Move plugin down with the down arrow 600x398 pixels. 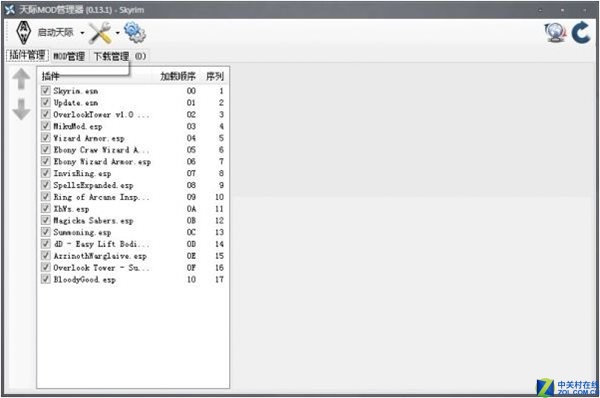pyautogui.click(x=21, y=109)
